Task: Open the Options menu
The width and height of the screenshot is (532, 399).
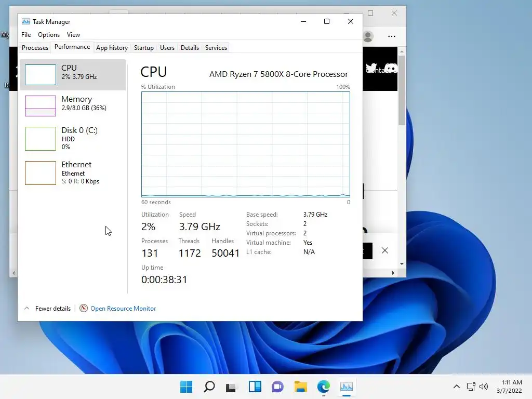Action: click(49, 35)
